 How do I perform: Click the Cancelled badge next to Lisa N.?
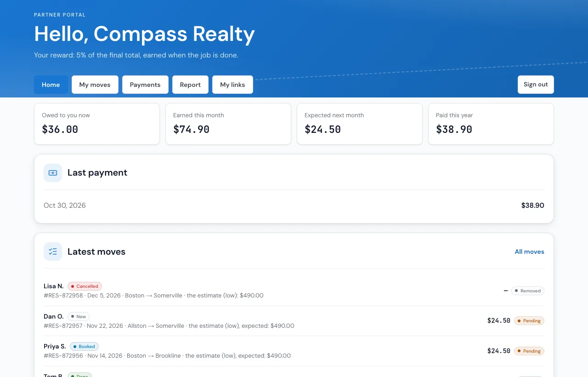(85, 286)
